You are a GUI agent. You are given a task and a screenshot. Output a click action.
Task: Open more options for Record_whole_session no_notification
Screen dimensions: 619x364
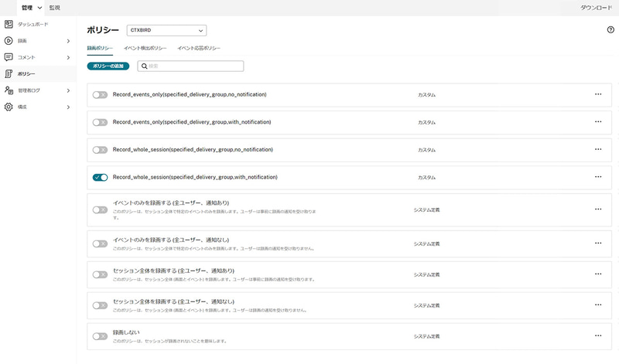[x=598, y=149]
